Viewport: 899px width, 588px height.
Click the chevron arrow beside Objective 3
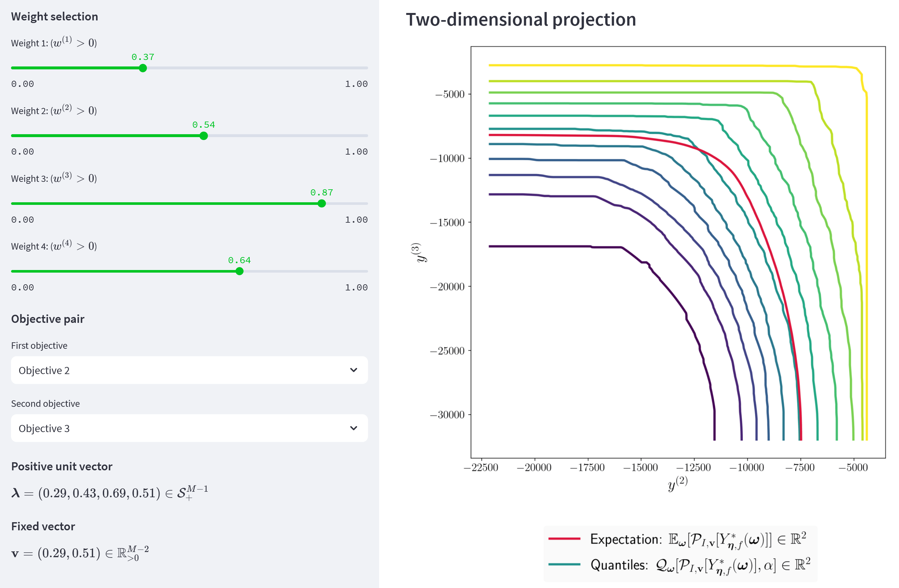354,428
